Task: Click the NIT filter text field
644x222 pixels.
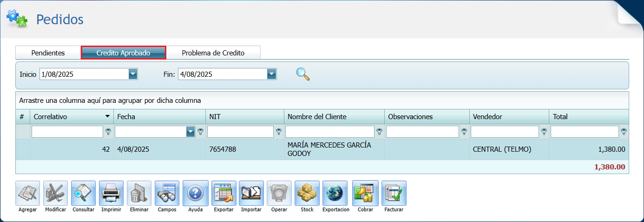Action: [x=241, y=132]
